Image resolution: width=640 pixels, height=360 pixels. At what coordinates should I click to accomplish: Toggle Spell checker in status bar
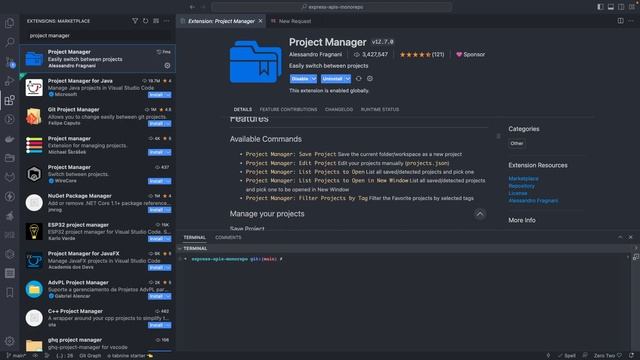click(x=567, y=356)
